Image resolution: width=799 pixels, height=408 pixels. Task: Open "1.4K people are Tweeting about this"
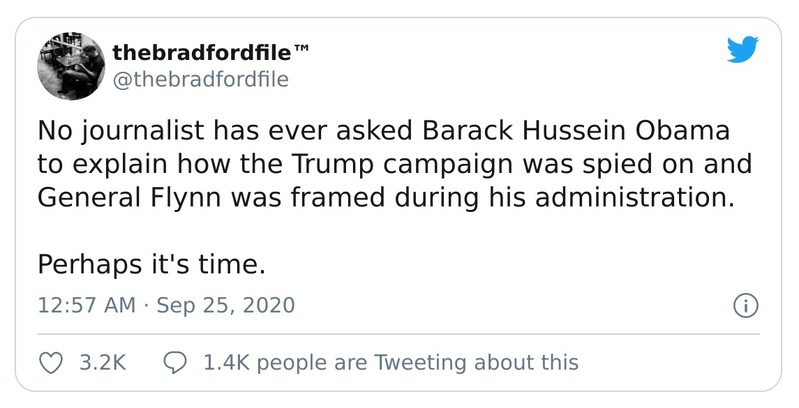pos(390,361)
